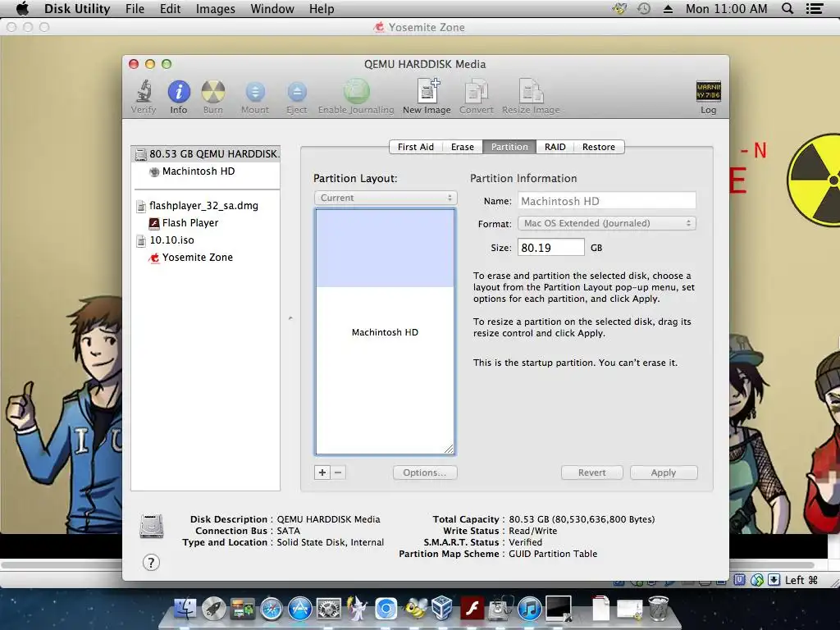
Task: Click the Burn disc toolbar icon
Action: [x=212, y=97]
